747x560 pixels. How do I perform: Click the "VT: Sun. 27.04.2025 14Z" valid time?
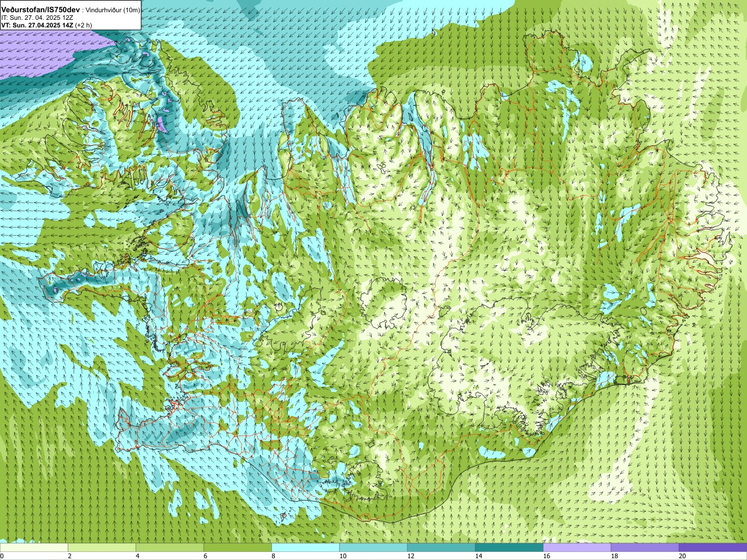[x=37, y=25]
